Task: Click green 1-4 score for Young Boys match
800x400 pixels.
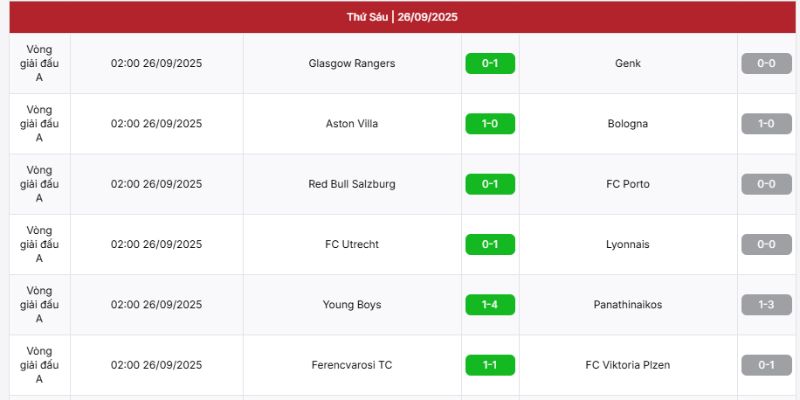Action: (490, 305)
